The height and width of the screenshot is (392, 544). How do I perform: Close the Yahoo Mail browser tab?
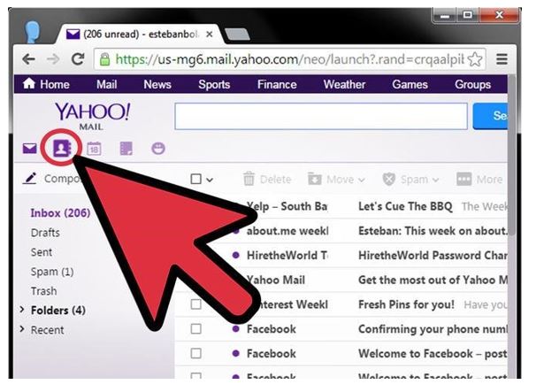(x=210, y=35)
